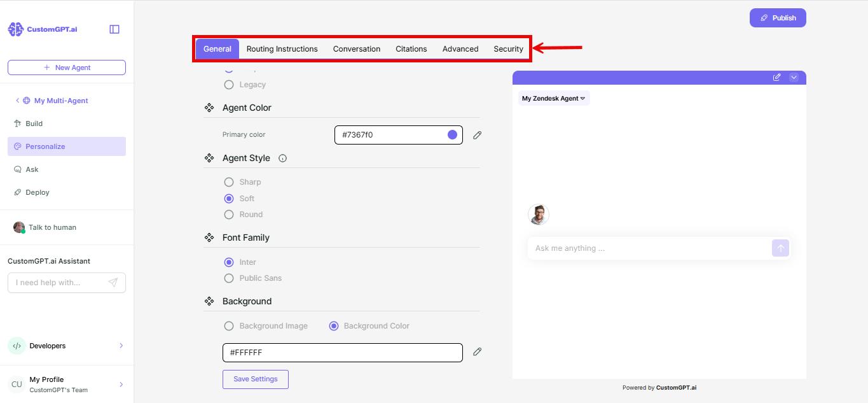The image size is (868, 403).
Task: Click the Agent Color section icon
Action: coord(209,108)
